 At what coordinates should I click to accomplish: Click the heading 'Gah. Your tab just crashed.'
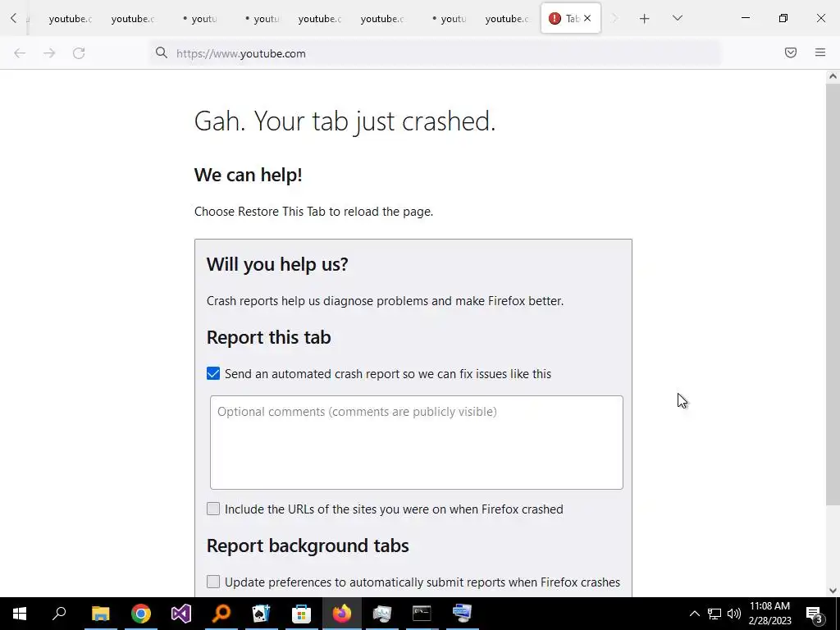(345, 121)
